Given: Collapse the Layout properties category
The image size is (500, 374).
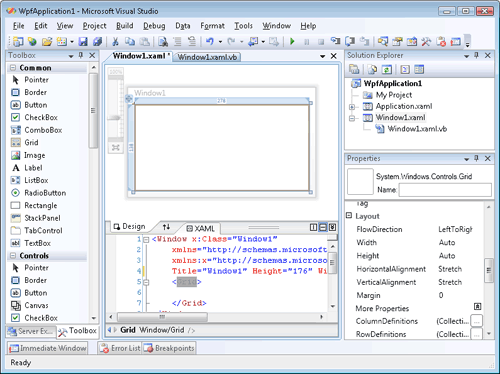Looking at the screenshot, I should click(x=349, y=216).
